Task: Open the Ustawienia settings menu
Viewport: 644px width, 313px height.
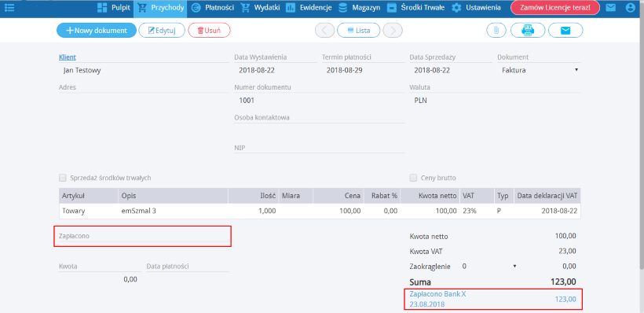Action: (476, 7)
